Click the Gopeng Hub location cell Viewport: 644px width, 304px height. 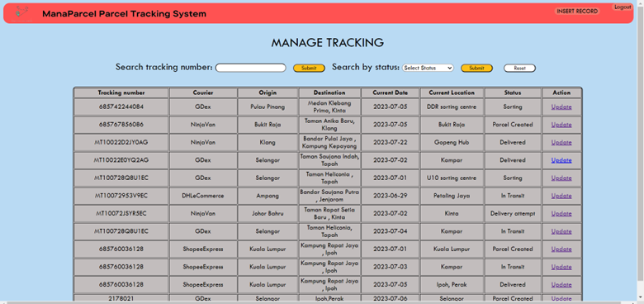452,143
